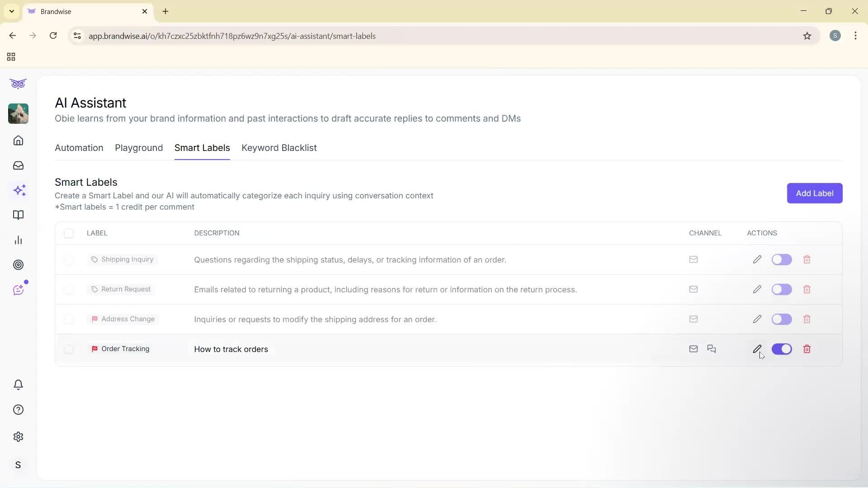Click the edit pencil for Shipping Inquiry
The image size is (868, 488).
(757, 259)
